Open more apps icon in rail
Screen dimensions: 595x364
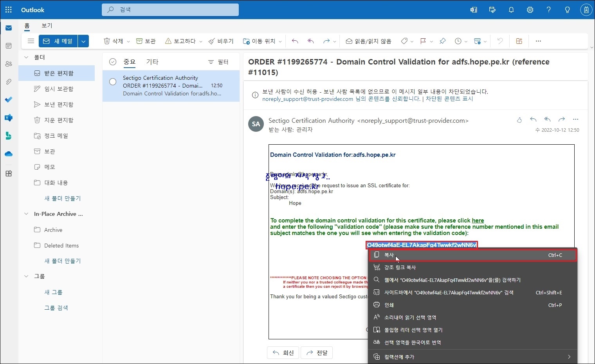9,174
